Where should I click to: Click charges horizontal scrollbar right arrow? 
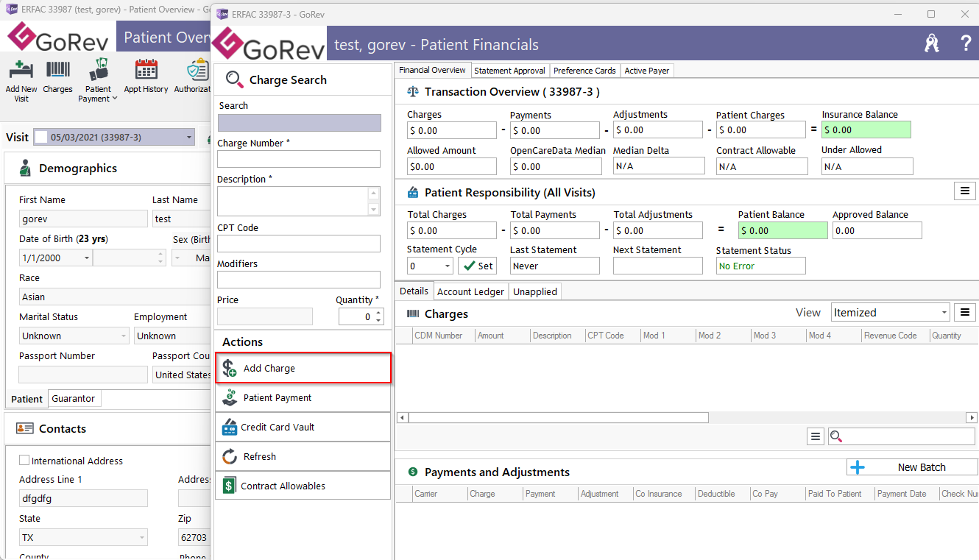tap(972, 417)
